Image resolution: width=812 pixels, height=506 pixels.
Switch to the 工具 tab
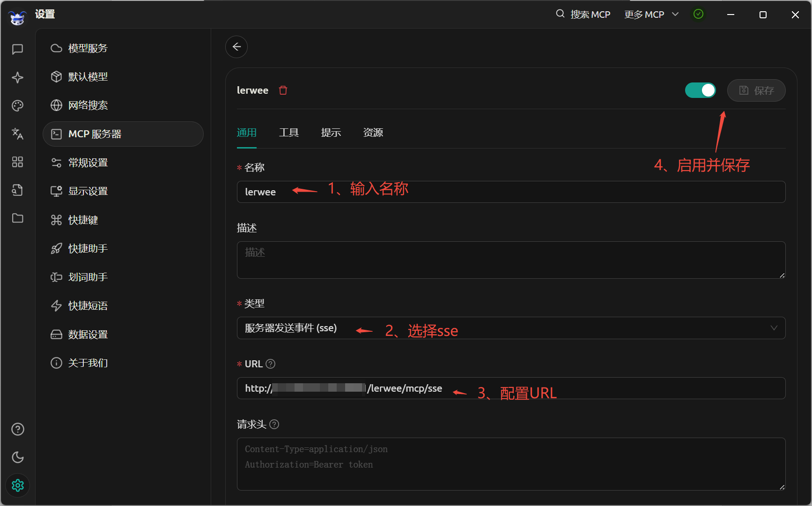pyautogui.click(x=289, y=133)
